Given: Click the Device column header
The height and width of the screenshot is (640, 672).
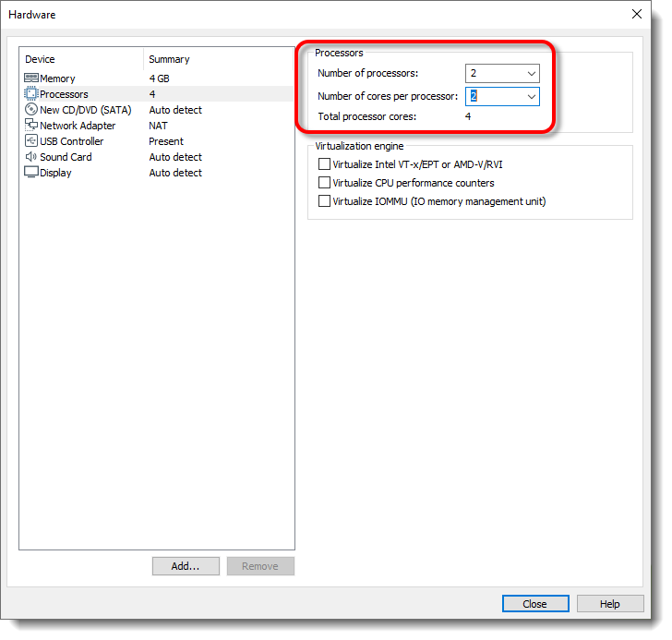Looking at the screenshot, I should (40, 59).
